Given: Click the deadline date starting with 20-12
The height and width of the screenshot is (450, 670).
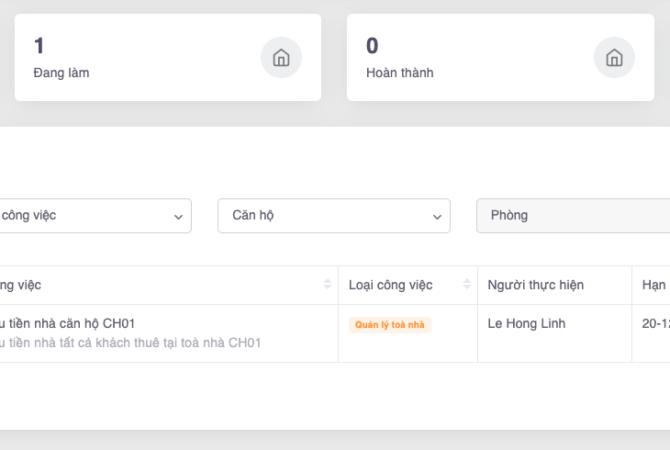Looking at the screenshot, I should pos(655,324).
